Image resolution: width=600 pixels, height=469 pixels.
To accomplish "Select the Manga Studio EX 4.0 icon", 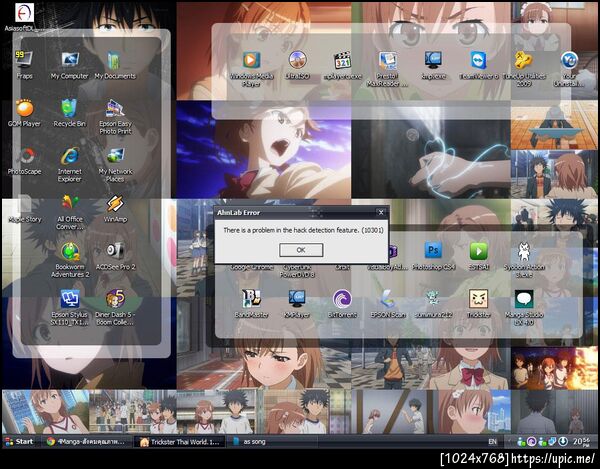I will click(x=524, y=307).
